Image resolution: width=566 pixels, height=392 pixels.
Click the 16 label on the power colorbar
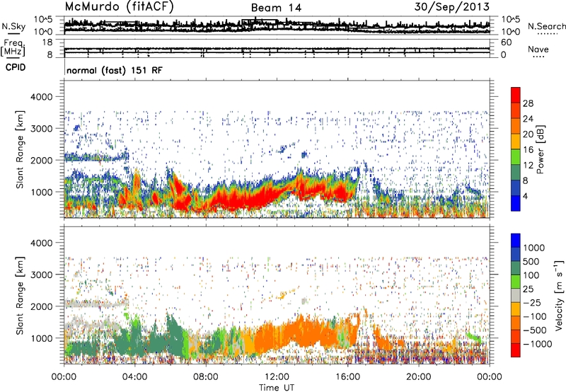click(528, 150)
